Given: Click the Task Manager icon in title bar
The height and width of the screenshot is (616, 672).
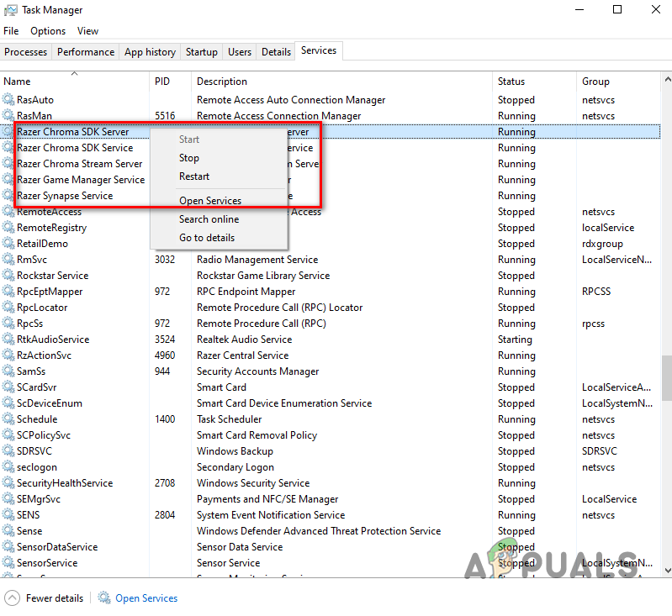Looking at the screenshot, I should coord(11,10).
